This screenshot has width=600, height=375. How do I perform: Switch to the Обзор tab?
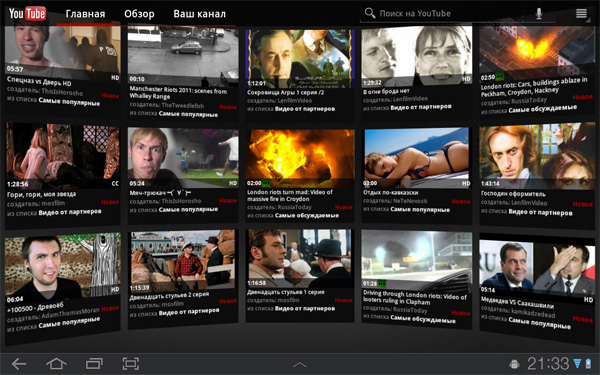pos(139,14)
